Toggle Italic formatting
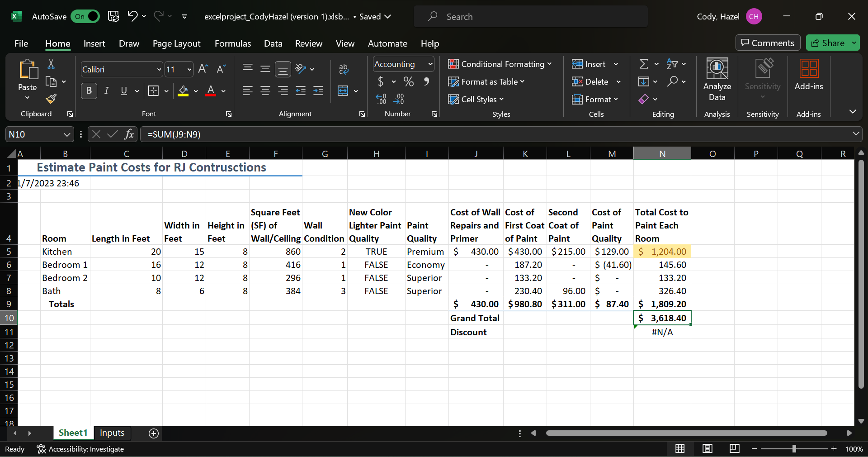This screenshot has width=868, height=457. 107,91
